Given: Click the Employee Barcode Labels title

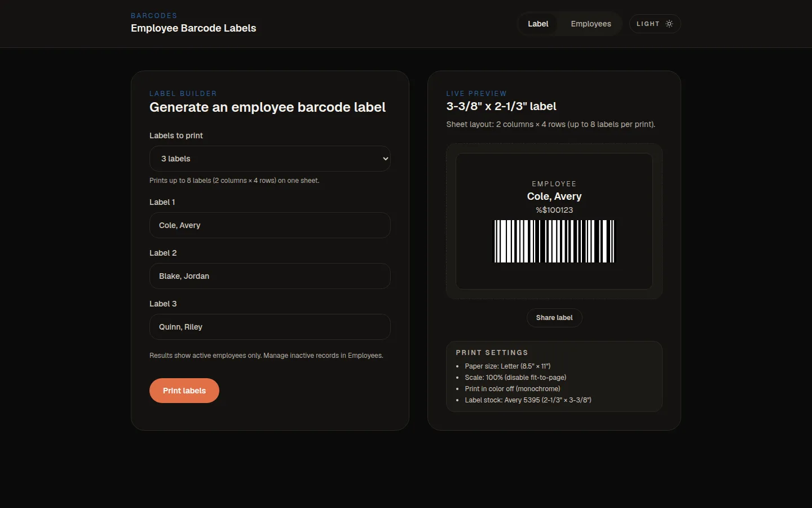Looking at the screenshot, I should coord(193,28).
